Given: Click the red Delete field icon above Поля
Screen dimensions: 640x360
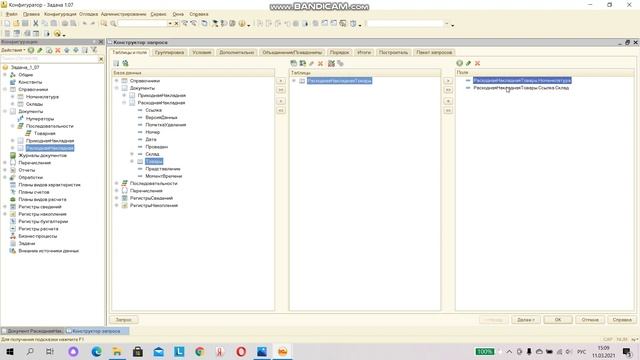Looking at the screenshot, I should [477, 63].
